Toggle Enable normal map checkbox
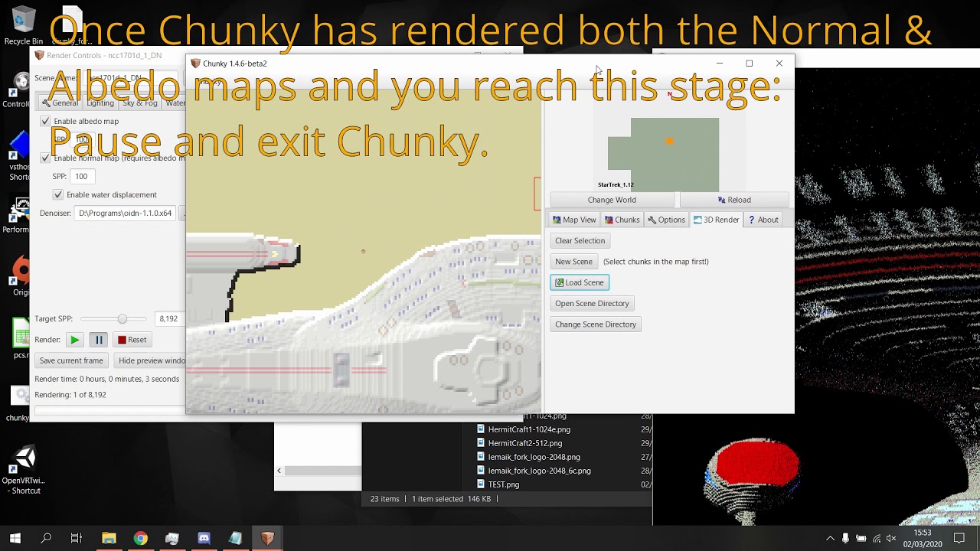 point(45,158)
